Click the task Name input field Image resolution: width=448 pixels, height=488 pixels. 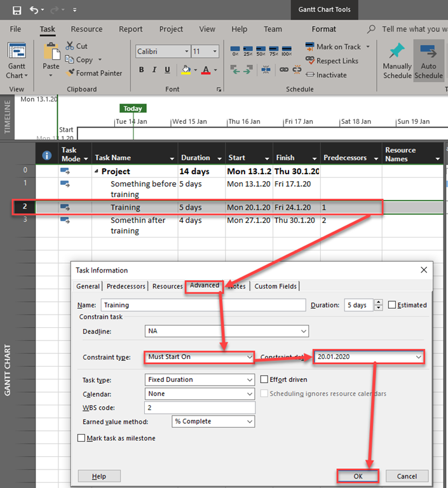(x=203, y=305)
